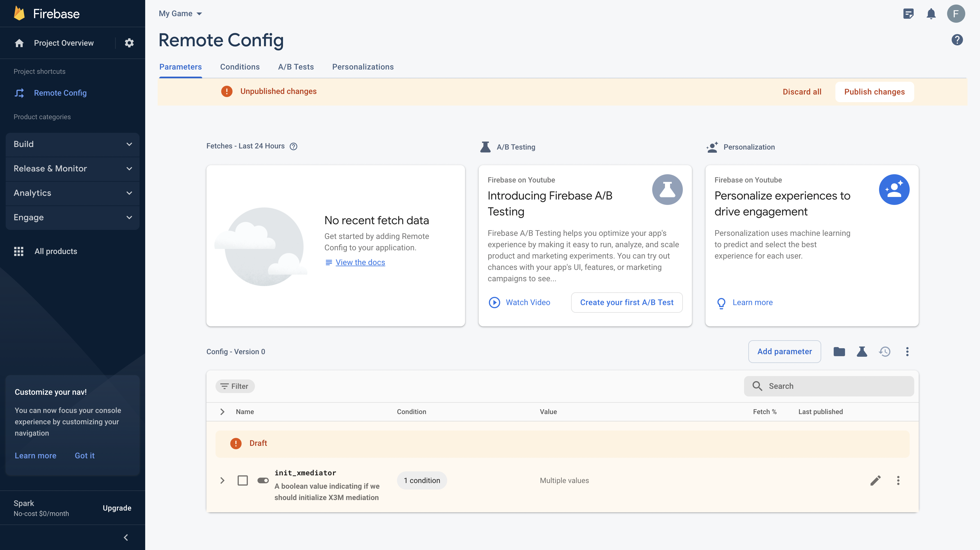Open init_xmediator row options menu
980x550 pixels.
pyautogui.click(x=898, y=481)
